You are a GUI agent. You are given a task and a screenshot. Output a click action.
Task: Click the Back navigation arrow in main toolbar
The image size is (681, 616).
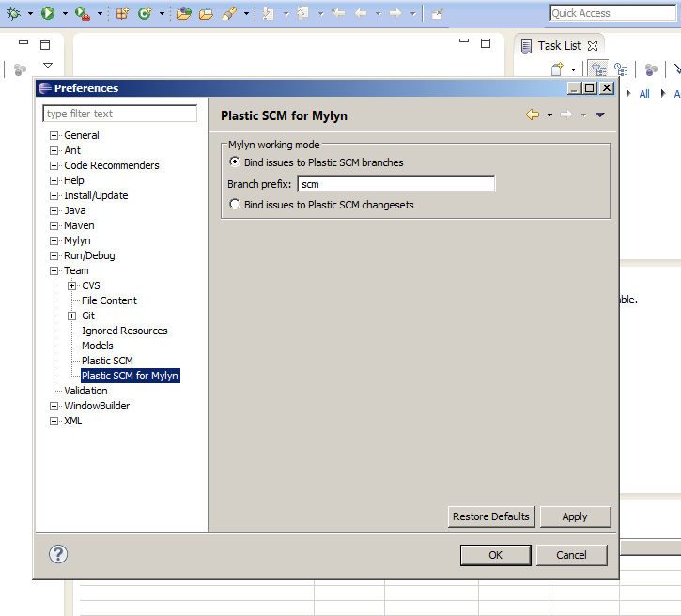coord(361,13)
